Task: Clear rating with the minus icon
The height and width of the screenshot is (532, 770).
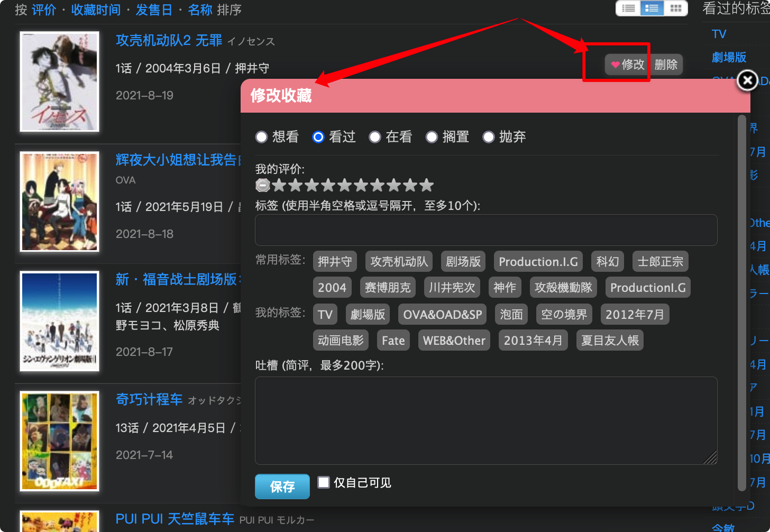Action: click(x=263, y=185)
